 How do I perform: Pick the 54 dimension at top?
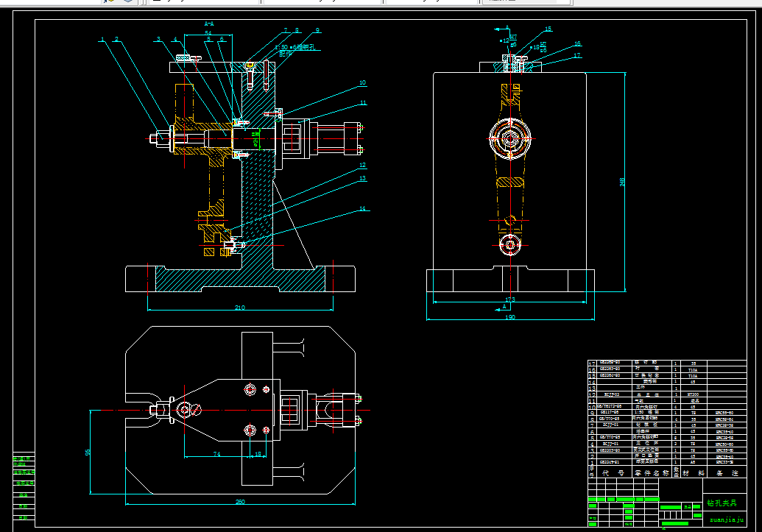coord(208,33)
